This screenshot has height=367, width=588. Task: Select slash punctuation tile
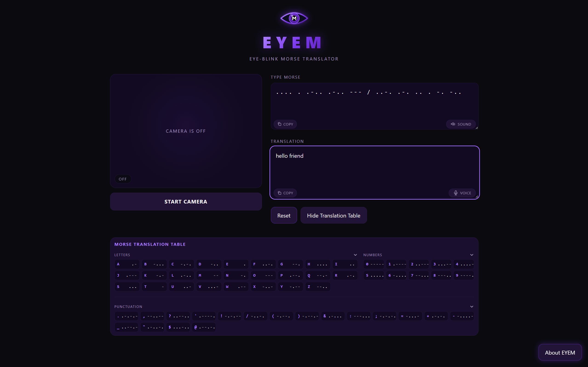click(255, 316)
